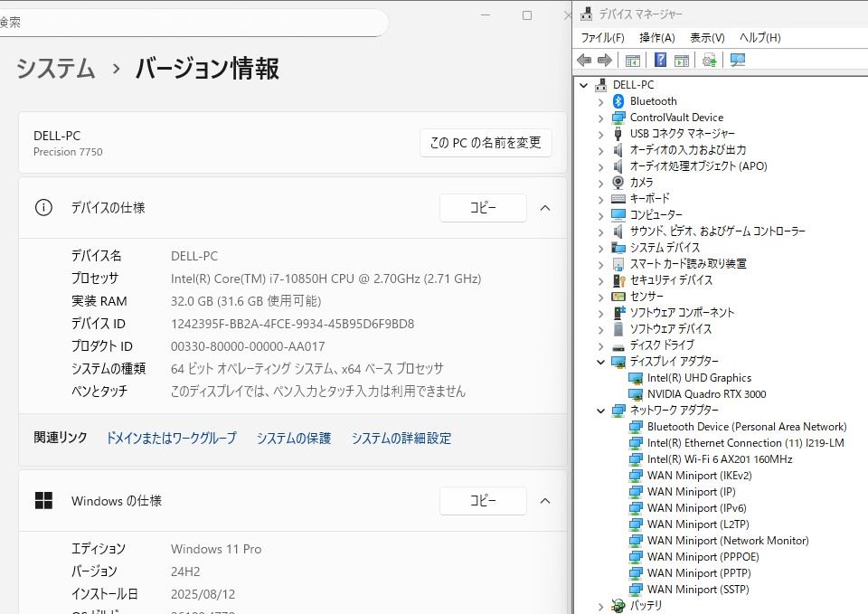868x614 pixels.
Task: Select the スマート カード読み取り装置 icon
Action: 618,264
